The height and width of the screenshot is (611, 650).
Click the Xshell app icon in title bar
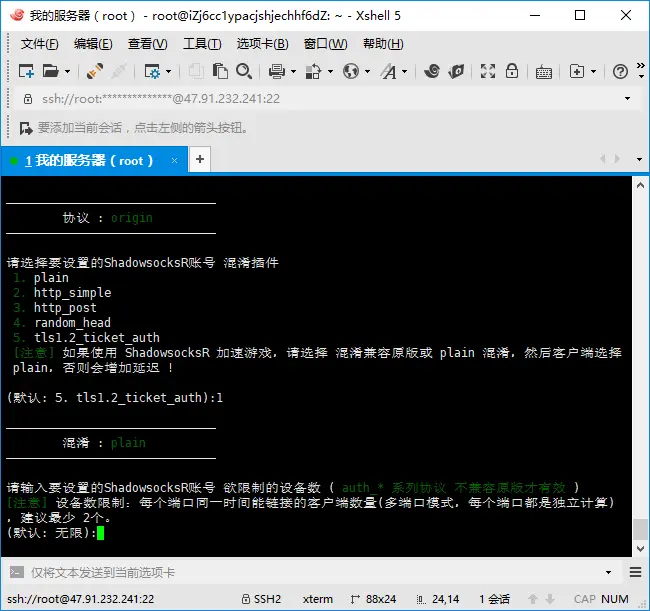pyautogui.click(x=17, y=16)
